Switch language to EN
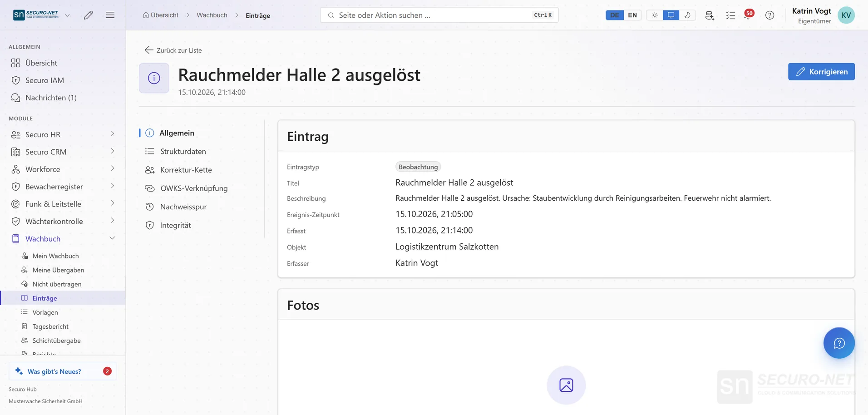This screenshot has height=415, width=868. point(632,15)
